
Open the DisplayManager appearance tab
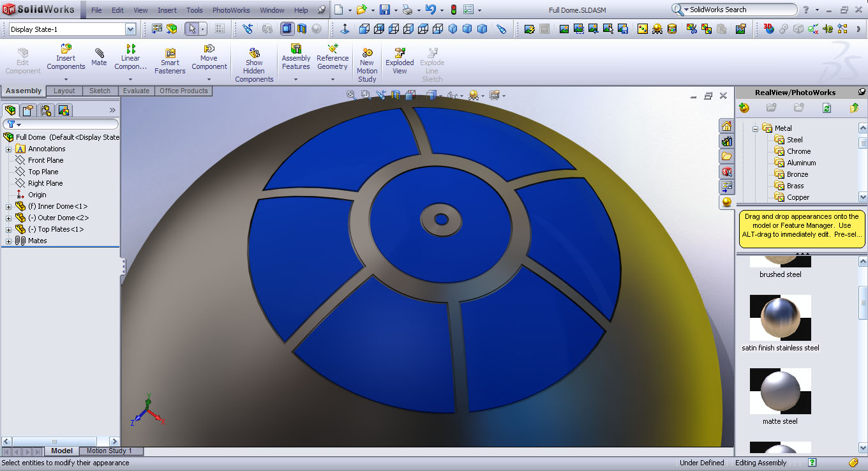tap(64, 110)
